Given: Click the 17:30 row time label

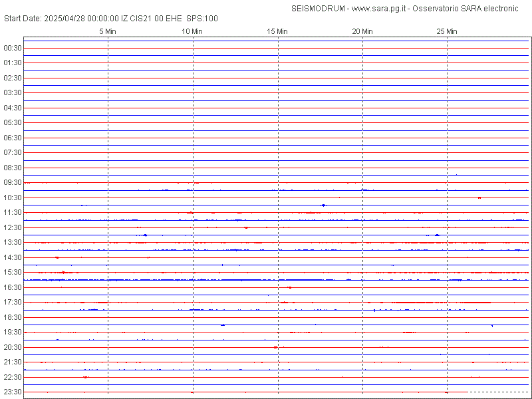Looking at the screenshot, I should 13,302.
